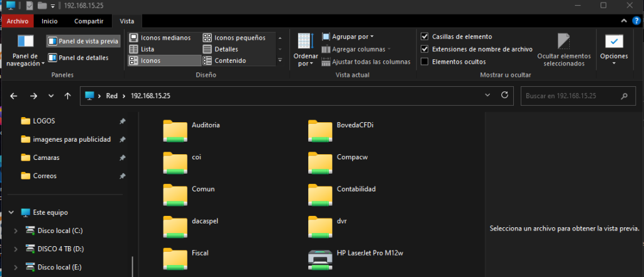Expand address bar history dropdown

click(487, 95)
